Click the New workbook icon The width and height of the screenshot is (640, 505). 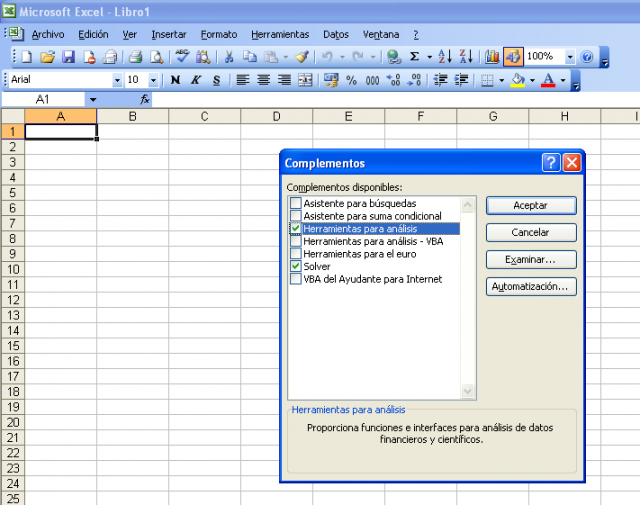click(27, 57)
